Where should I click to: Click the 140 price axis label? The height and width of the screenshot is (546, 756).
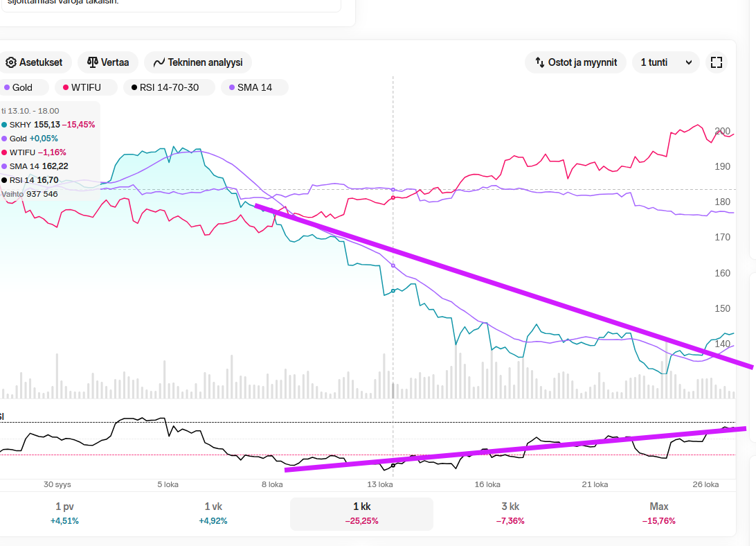pyautogui.click(x=722, y=344)
